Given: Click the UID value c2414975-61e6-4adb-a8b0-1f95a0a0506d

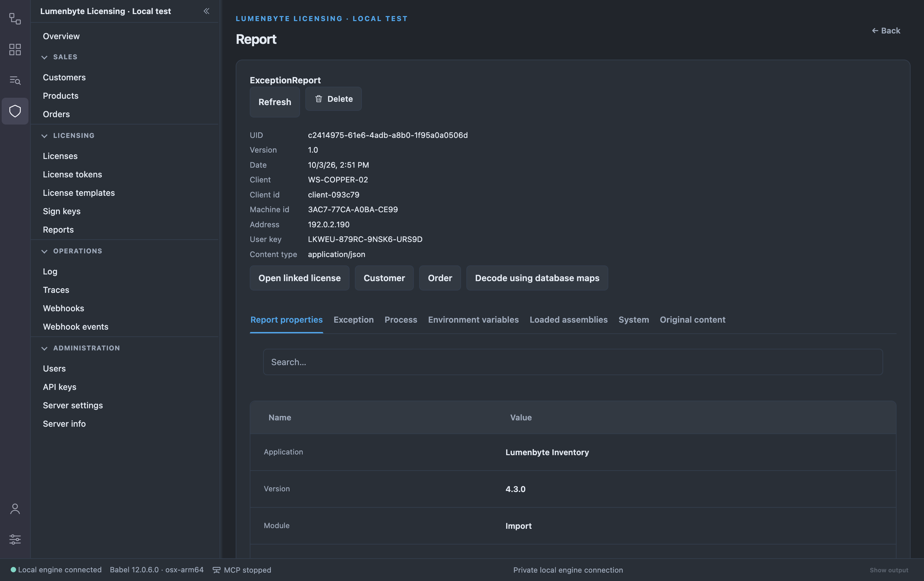Looking at the screenshot, I should point(388,135).
